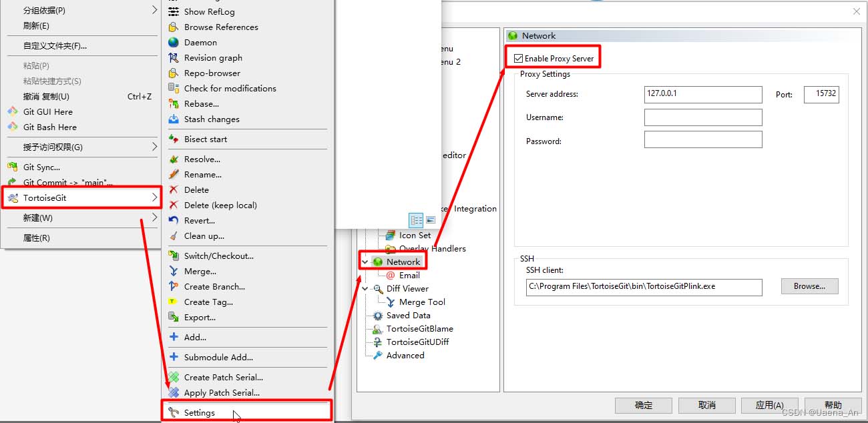The image size is (868, 423).
Task: Click the Create Patch Serial icon
Action: coord(174,377)
